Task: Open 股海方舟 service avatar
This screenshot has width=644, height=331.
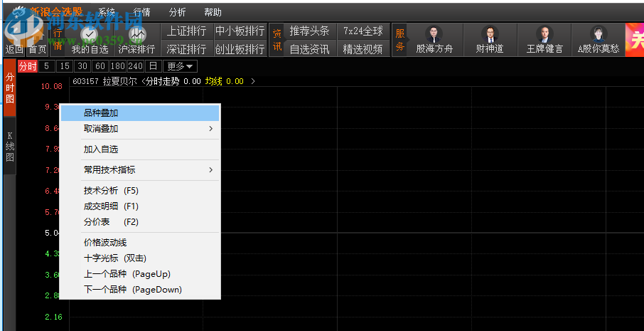Action: (x=434, y=35)
